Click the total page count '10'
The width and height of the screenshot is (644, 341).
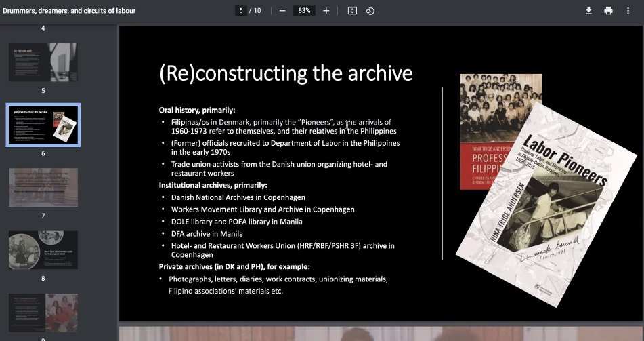(257, 11)
